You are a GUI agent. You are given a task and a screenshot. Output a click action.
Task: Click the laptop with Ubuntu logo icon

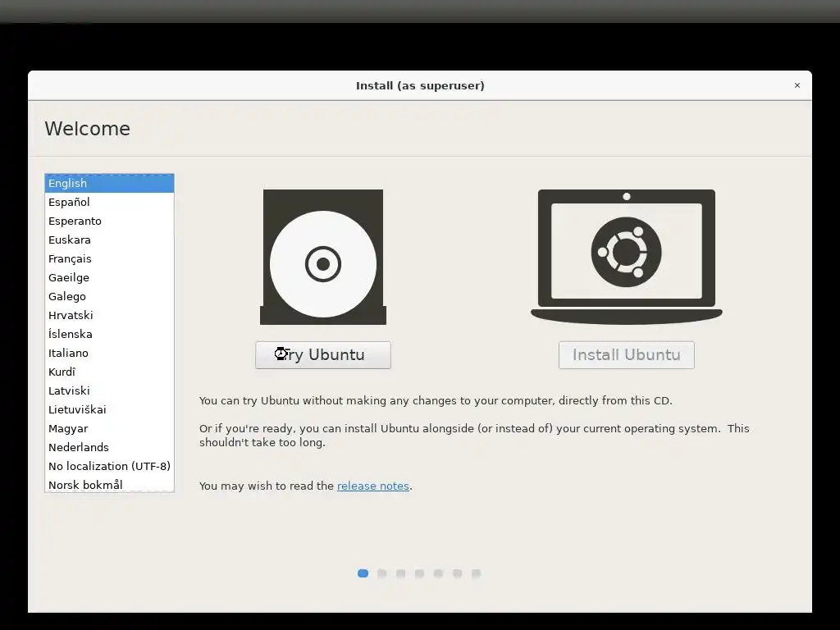pyautogui.click(x=626, y=257)
